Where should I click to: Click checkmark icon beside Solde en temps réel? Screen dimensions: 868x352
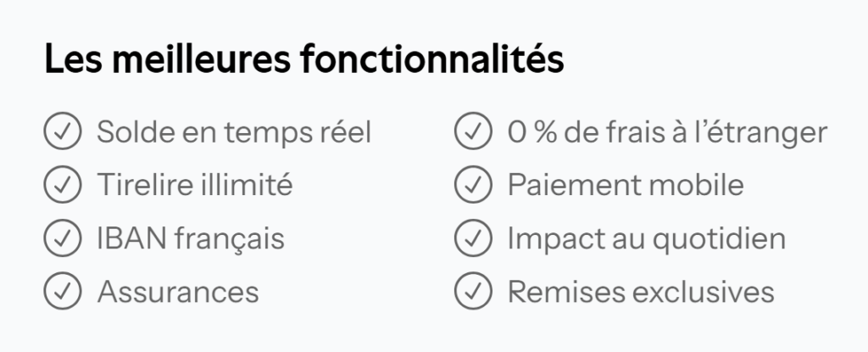62,132
